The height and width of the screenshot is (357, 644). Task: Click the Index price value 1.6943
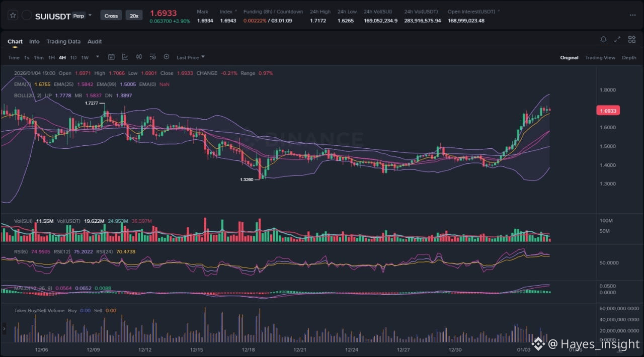click(228, 21)
